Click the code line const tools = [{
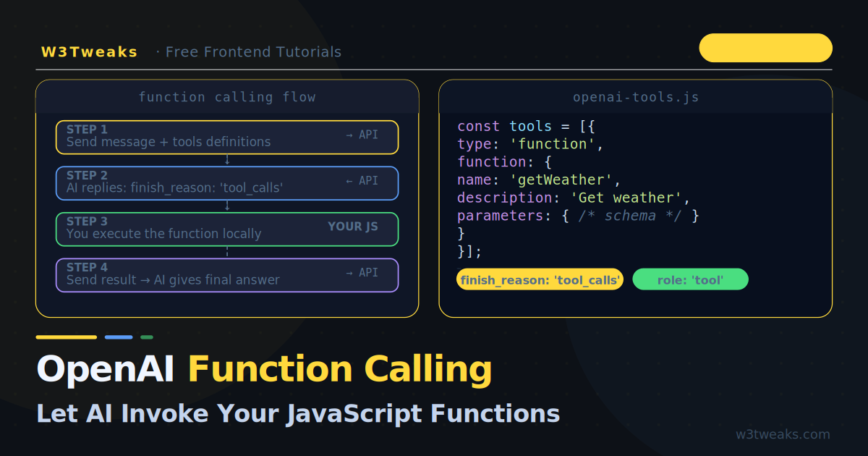Image resolution: width=868 pixels, height=456 pixels. [526, 127]
